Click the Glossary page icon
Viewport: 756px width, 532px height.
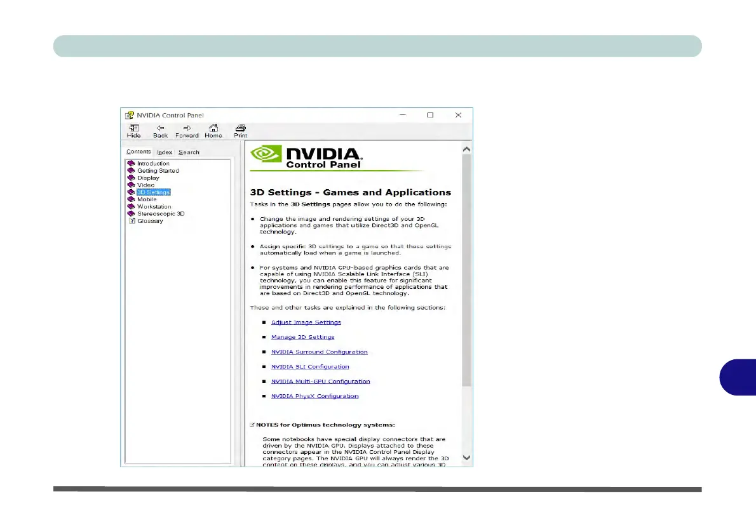[132, 221]
